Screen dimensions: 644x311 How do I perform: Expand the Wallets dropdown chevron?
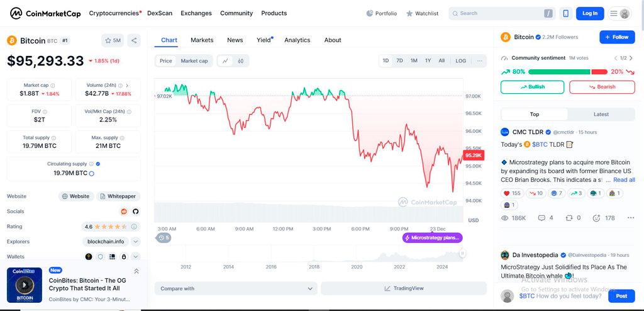[x=136, y=257]
